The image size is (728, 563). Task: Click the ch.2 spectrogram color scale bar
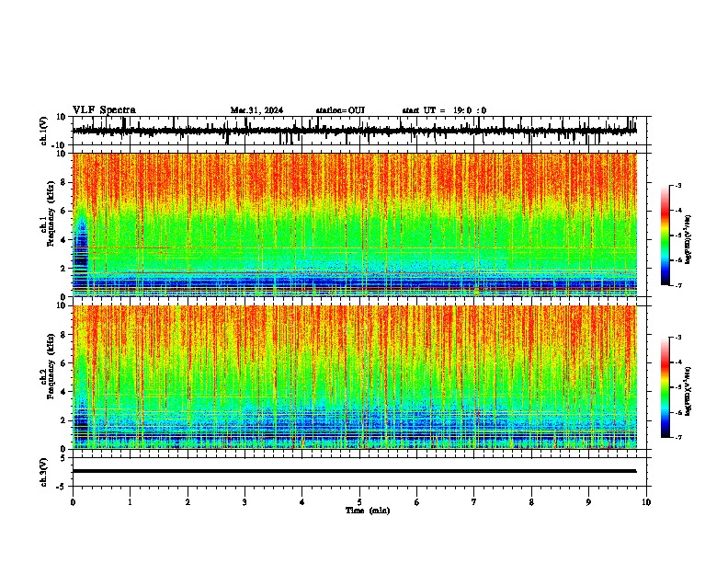click(x=665, y=387)
